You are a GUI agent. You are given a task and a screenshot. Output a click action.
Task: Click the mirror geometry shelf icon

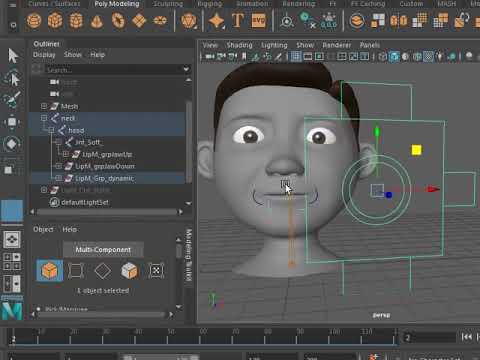[399, 21]
